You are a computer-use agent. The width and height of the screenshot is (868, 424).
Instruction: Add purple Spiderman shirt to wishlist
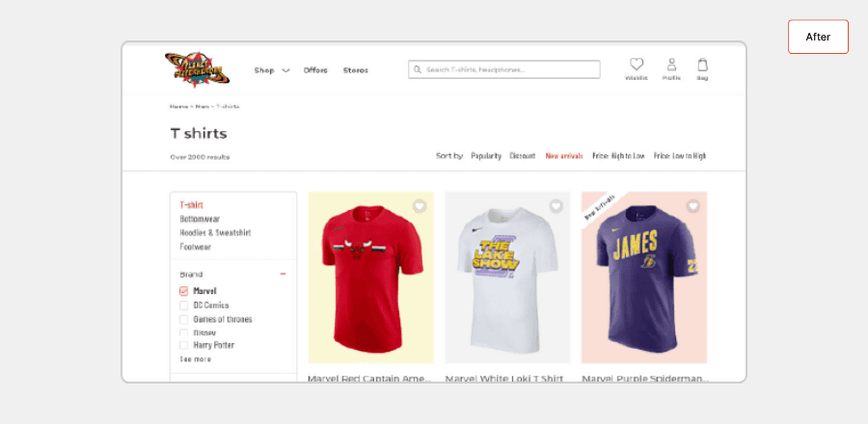click(x=693, y=206)
